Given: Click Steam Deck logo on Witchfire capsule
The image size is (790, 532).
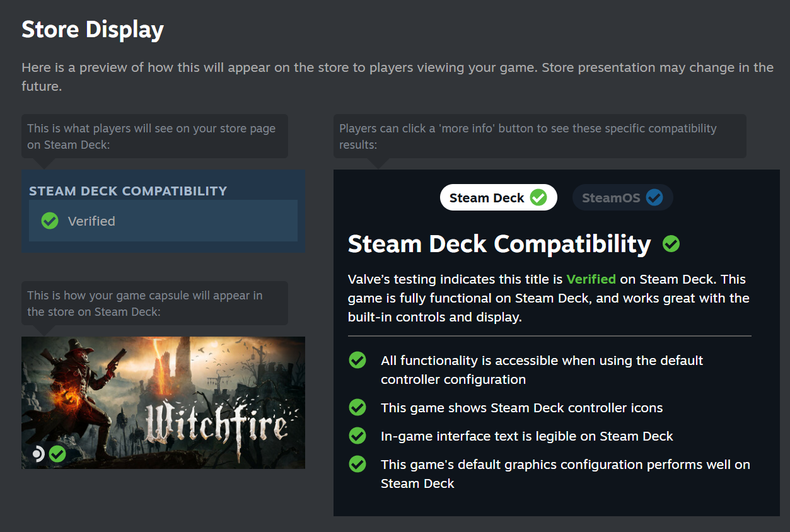Looking at the screenshot, I should coord(38,454).
